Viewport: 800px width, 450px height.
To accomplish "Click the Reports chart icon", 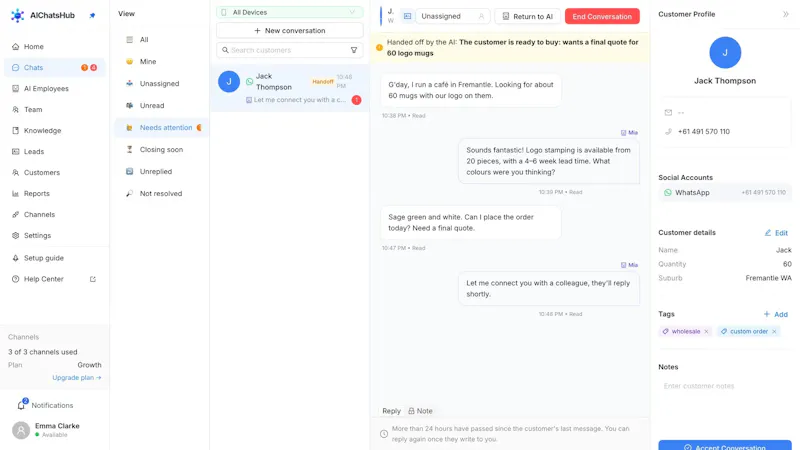I will click(x=15, y=193).
